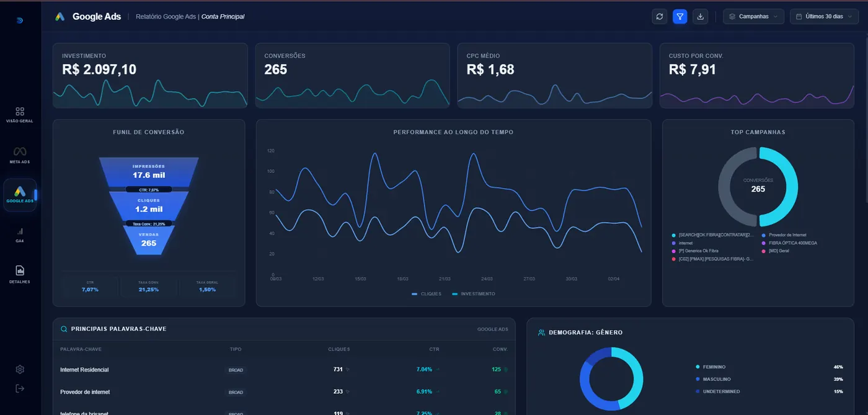Image resolution: width=868 pixels, height=415 pixels.
Task: Toggle the internet campaign legend item
Action: click(682, 243)
